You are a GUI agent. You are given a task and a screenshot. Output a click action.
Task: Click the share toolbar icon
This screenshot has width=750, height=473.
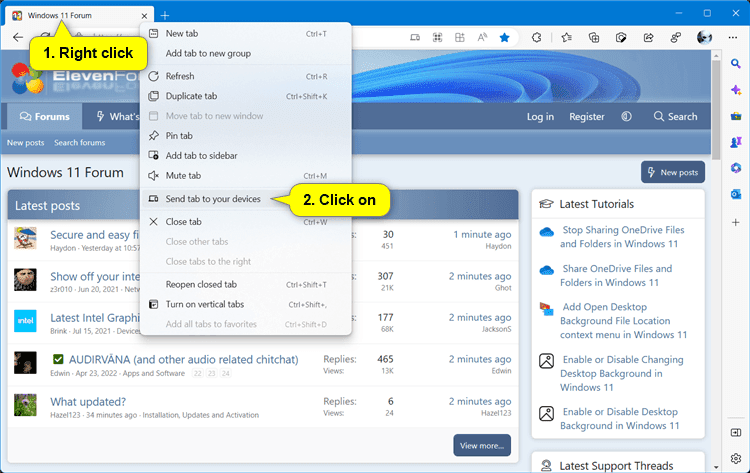click(649, 37)
